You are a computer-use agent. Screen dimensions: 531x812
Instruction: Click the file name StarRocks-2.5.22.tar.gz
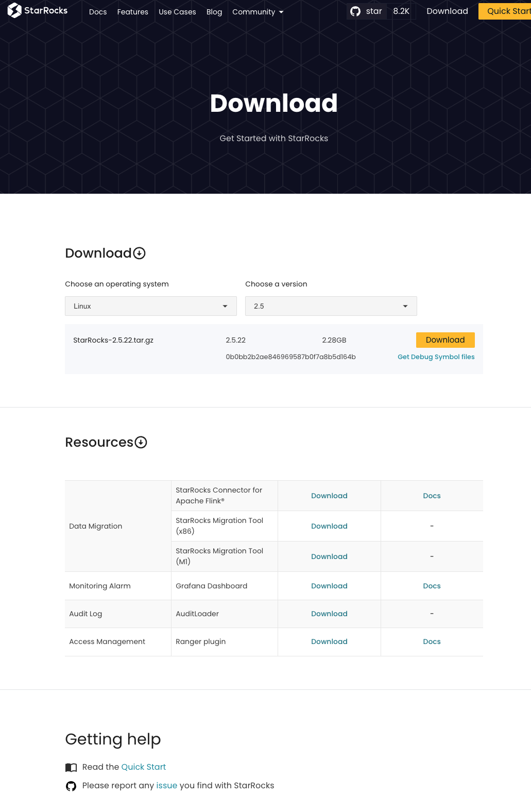[x=113, y=340]
